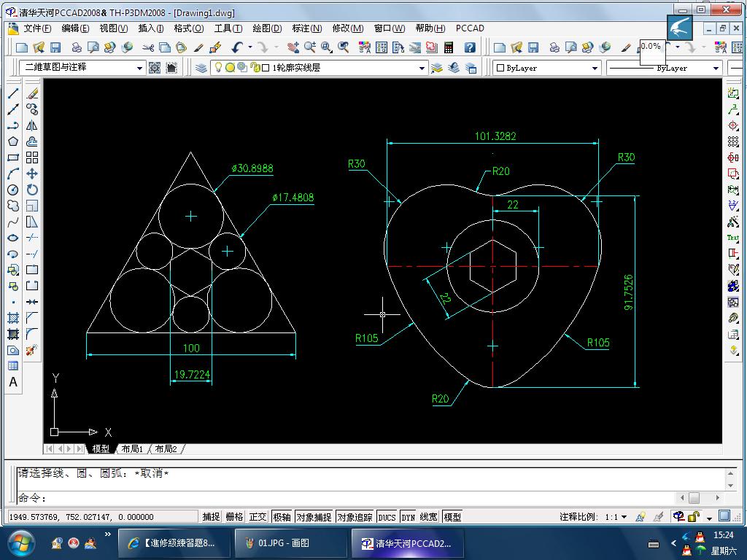Select the Arc tool
The height and width of the screenshot is (560, 747).
pos(13,174)
